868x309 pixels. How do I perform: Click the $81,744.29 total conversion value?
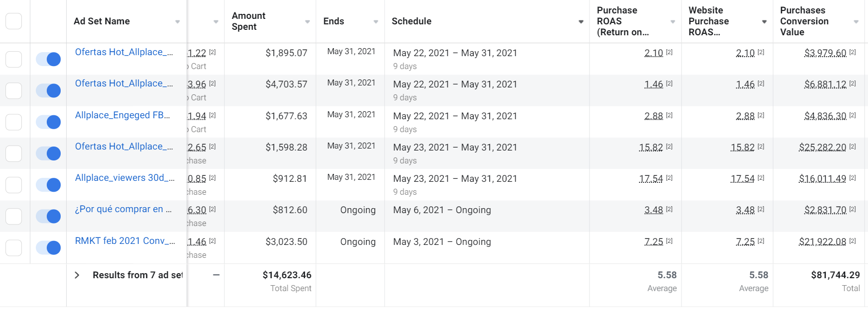coord(835,275)
